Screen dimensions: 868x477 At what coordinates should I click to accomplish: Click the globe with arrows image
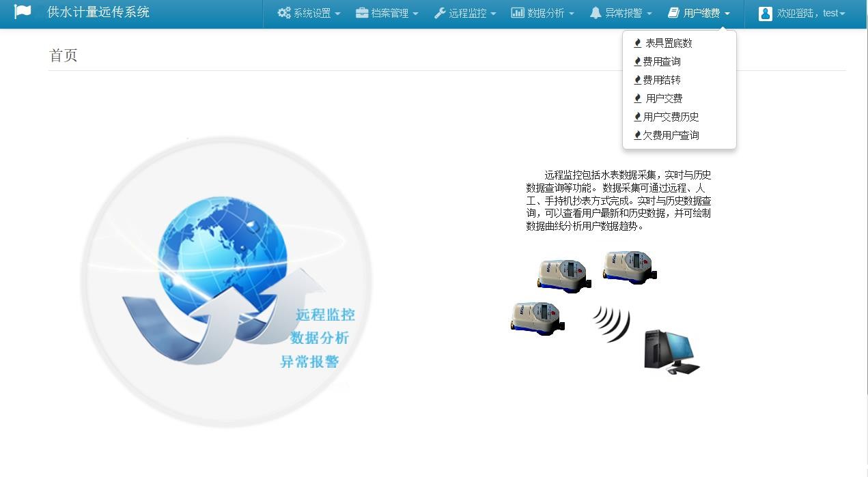click(x=227, y=282)
